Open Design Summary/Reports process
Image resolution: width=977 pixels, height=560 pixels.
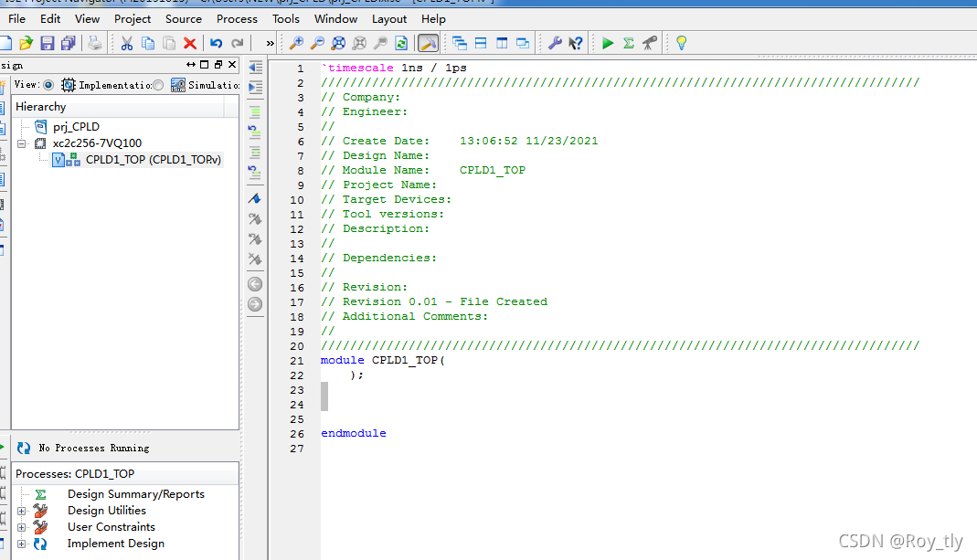(x=136, y=494)
